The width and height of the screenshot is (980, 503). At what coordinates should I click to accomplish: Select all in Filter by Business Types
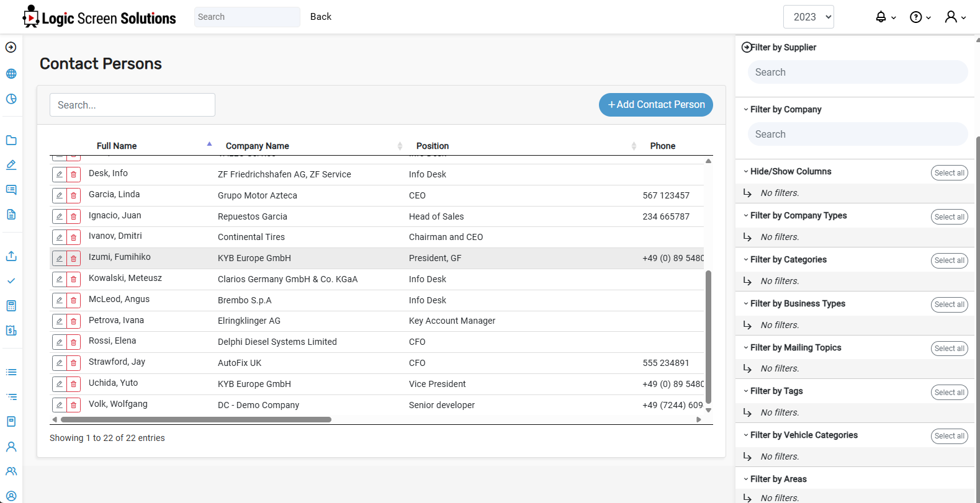tap(950, 305)
